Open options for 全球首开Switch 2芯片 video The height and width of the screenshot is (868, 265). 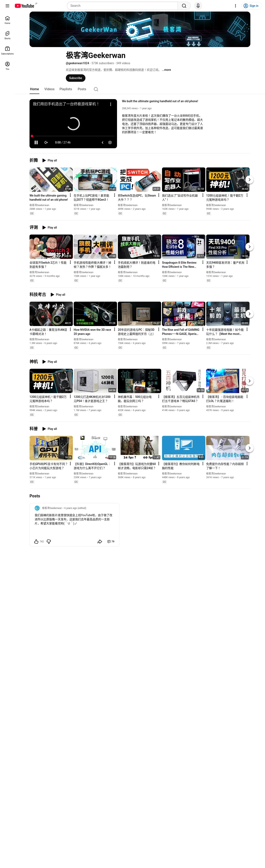70,262
